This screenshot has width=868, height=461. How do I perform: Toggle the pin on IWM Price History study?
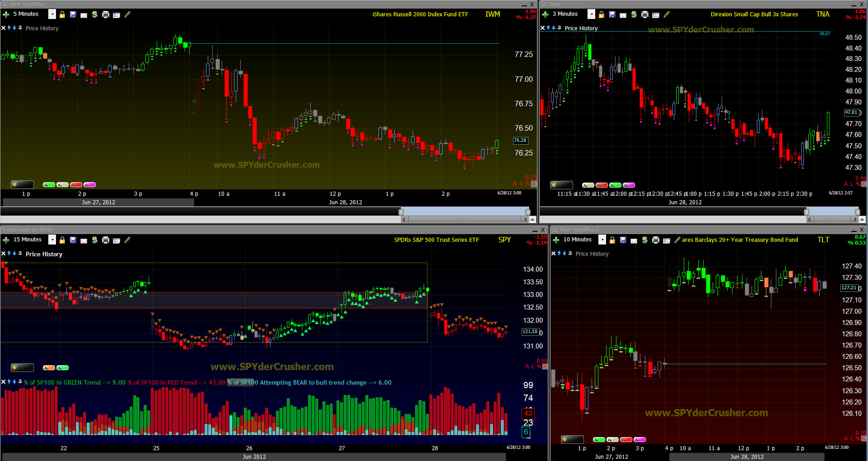(x=20, y=28)
